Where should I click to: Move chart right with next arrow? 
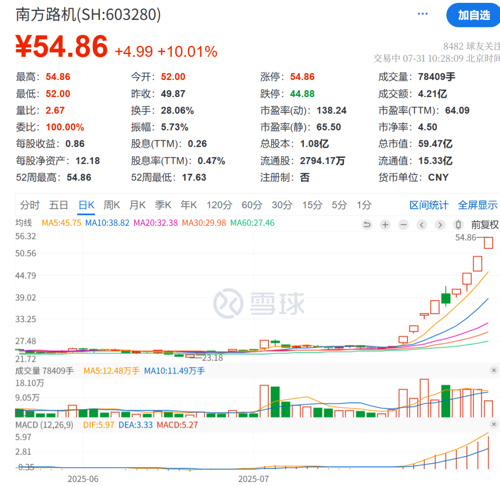pos(440,225)
